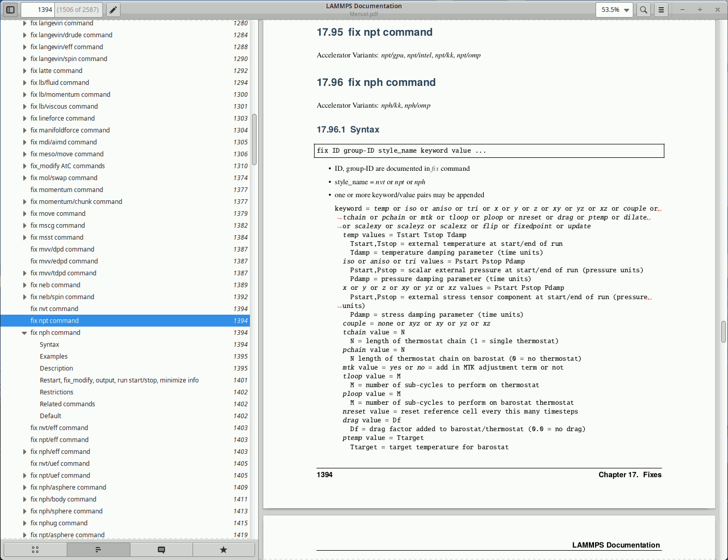Expand fix nph/eff command

tap(24, 452)
